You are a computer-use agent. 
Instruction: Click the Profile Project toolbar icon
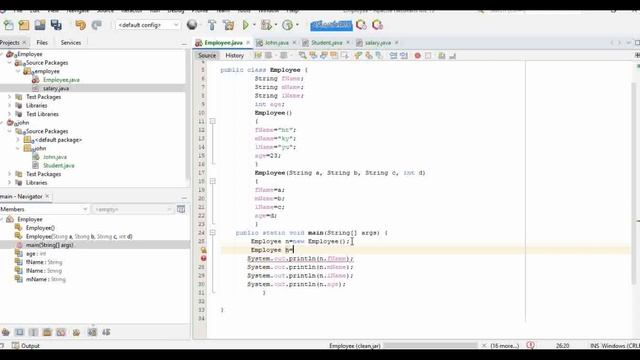click(287, 25)
